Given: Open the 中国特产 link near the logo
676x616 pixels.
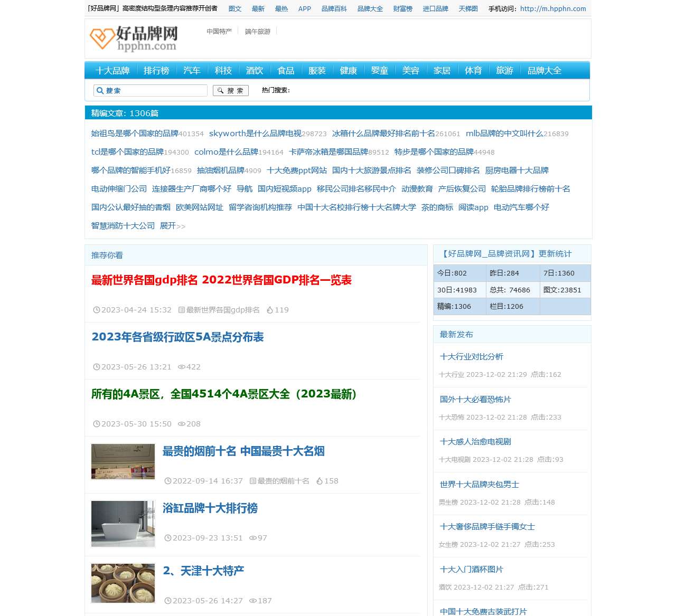Looking at the screenshot, I should click(219, 31).
